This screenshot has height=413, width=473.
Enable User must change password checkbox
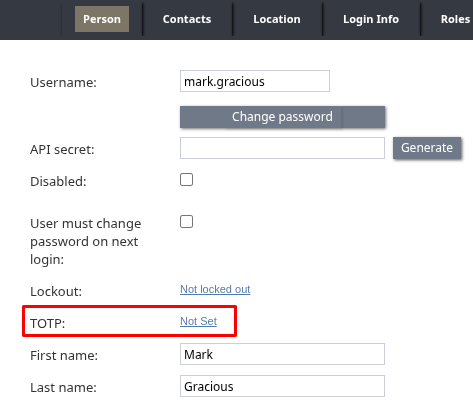pos(186,222)
